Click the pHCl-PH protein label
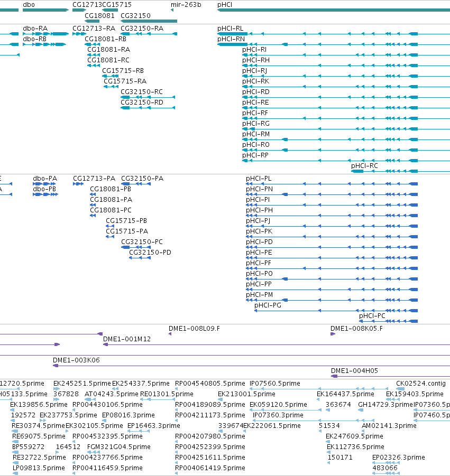450x476 pixels. click(x=259, y=210)
